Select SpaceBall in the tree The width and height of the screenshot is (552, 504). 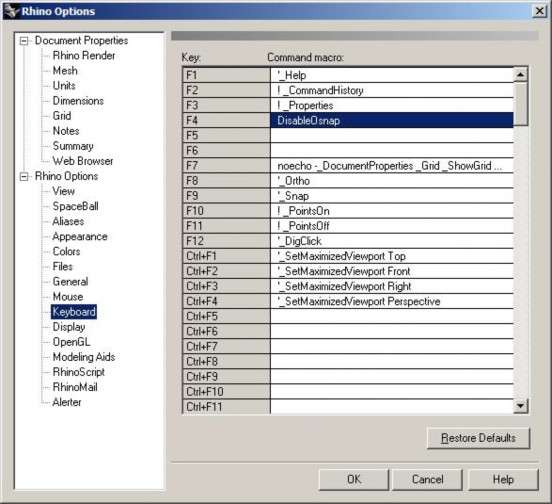click(75, 206)
